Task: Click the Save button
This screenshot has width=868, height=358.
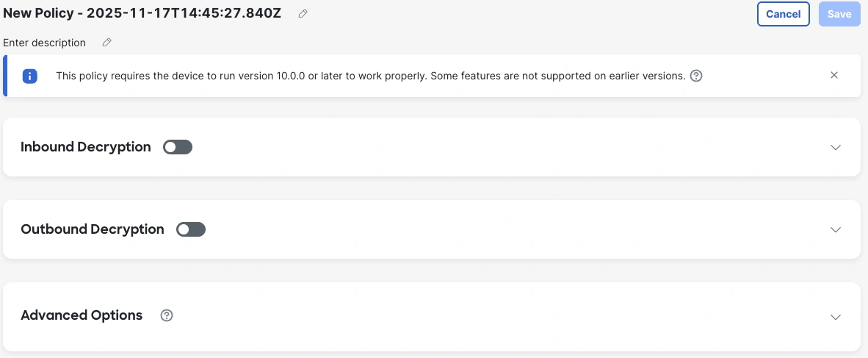Action: 840,14
